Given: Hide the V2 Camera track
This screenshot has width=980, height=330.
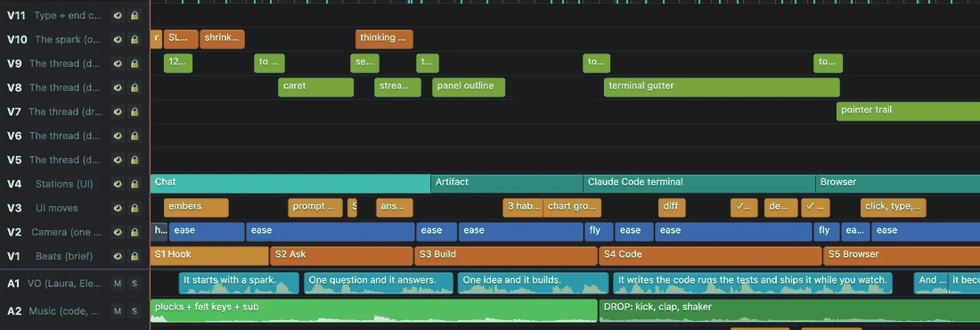Looking at the screenshot, I should click(118, 232).
